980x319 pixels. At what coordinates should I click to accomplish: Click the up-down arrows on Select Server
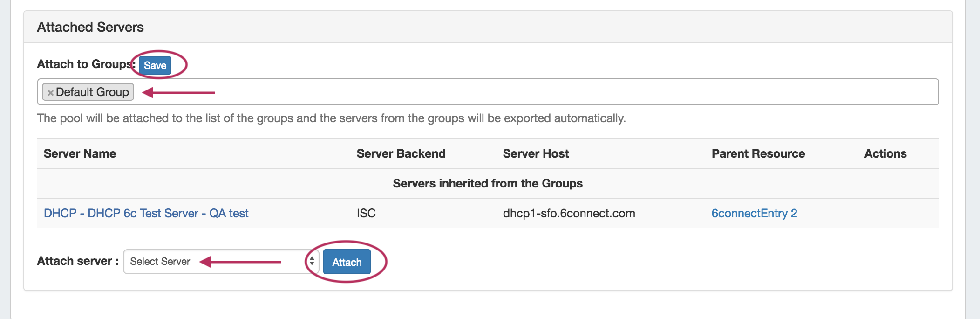coord(312,262)
